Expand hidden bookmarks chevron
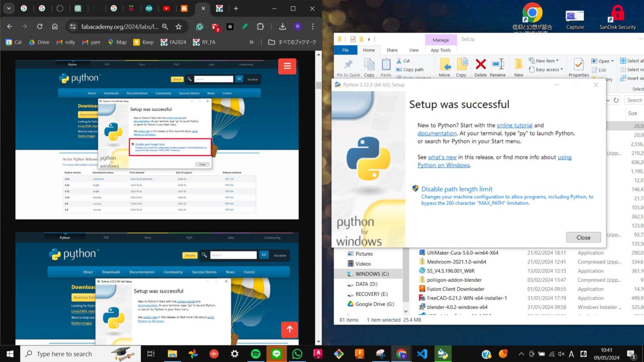 pos(251,42)
